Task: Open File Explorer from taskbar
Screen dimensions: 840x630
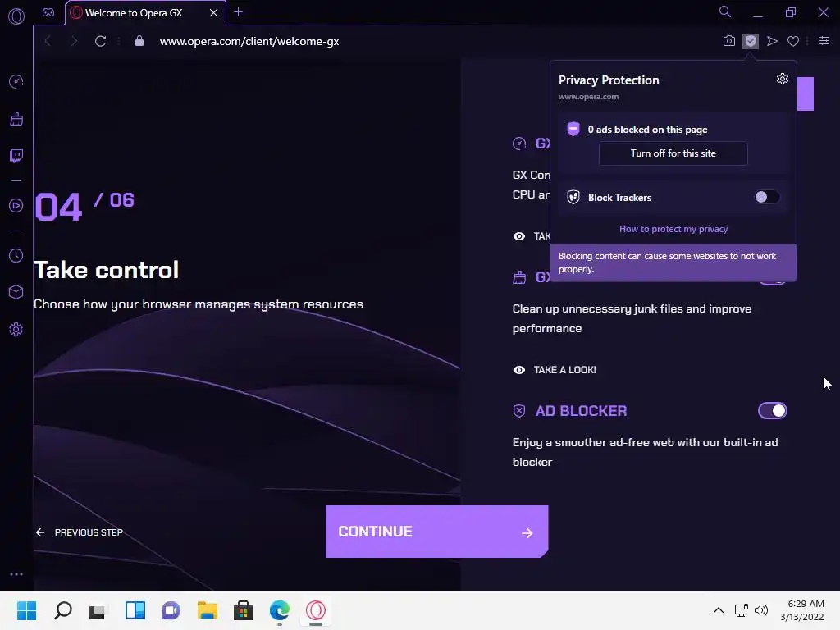Action: [208, 610]
